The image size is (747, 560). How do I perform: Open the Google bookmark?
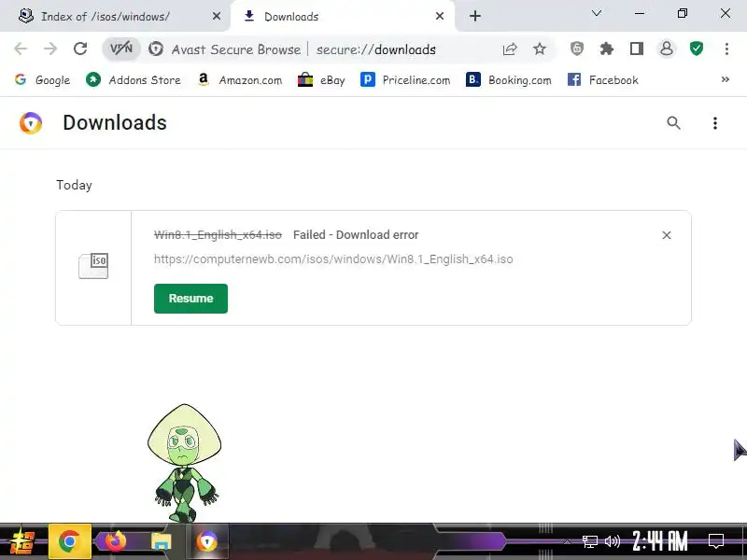pyautogui.click(x=42, y=80)
